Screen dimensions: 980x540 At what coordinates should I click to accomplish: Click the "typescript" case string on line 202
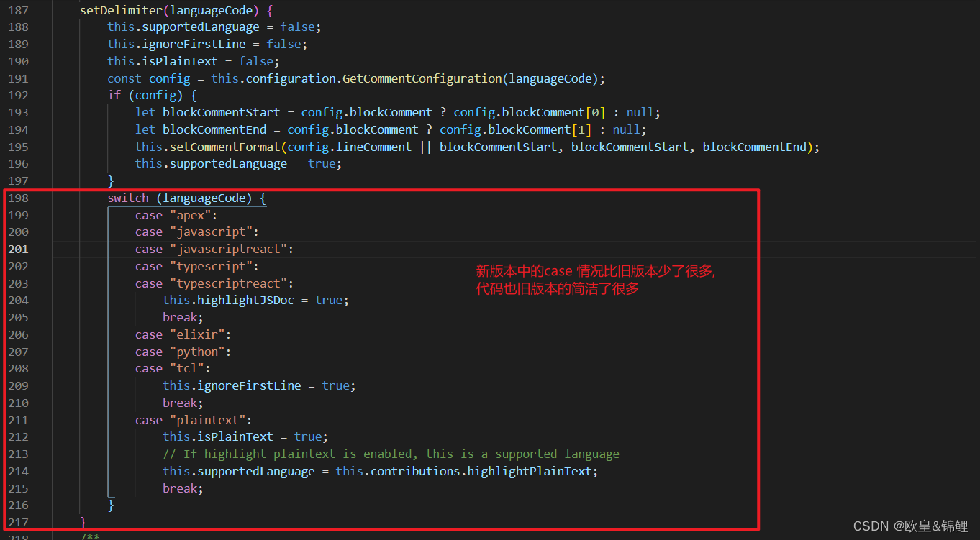[211, 267]
